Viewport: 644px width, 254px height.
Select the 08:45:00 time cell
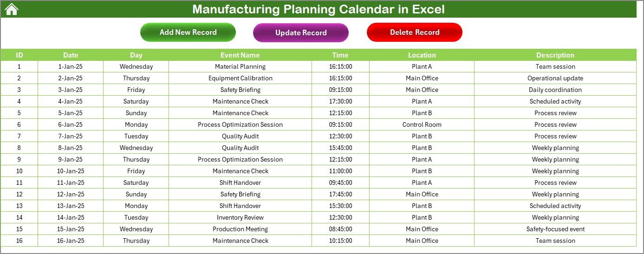pos(340,229)
